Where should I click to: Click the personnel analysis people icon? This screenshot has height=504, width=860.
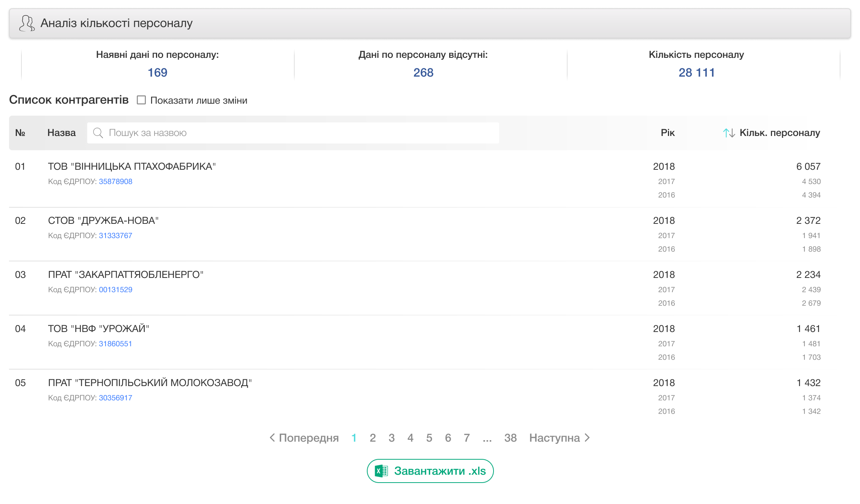pyautogui.click(x=27, y=23)
